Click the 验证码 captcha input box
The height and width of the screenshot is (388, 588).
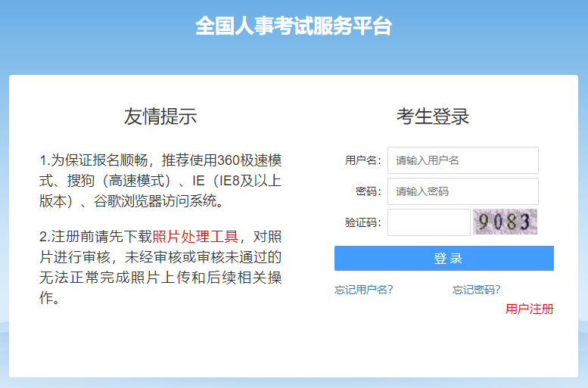click(428, 222)
